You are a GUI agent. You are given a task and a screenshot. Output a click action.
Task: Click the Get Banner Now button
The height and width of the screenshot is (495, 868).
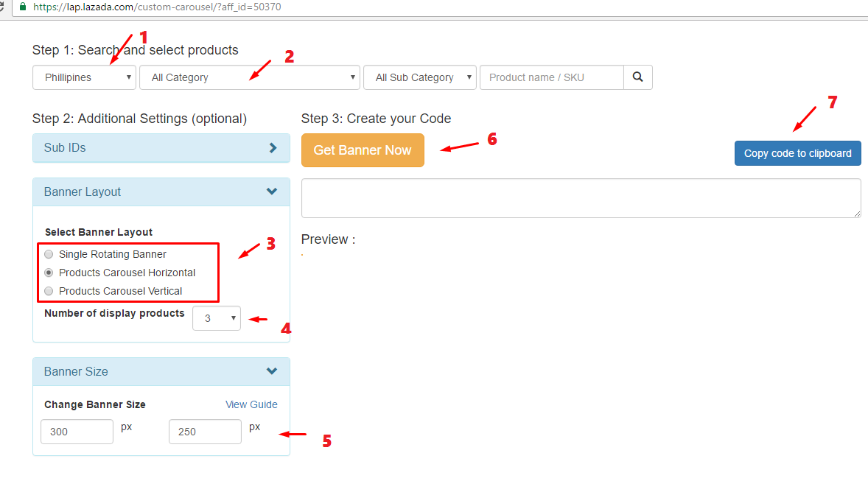(x=363, y=150)
